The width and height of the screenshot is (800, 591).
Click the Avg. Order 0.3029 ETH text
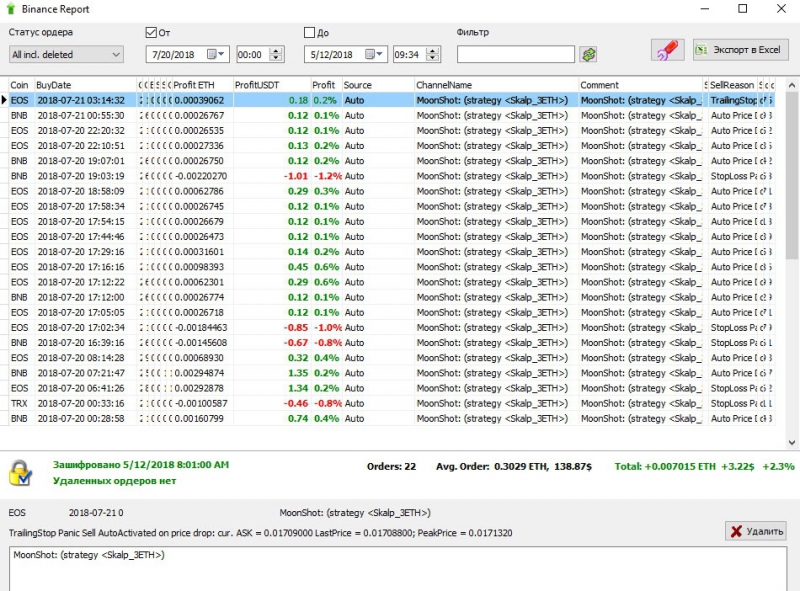(x=514, y=466)
